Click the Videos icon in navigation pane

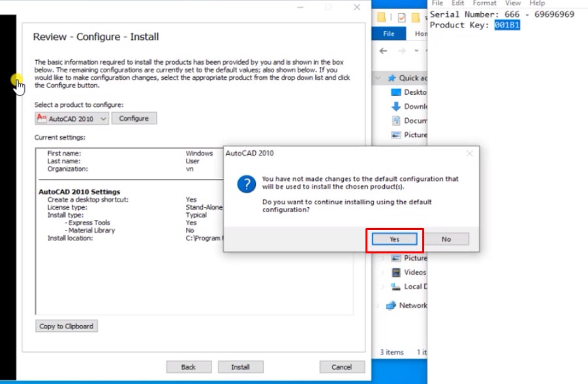click(x=396, y=272)
